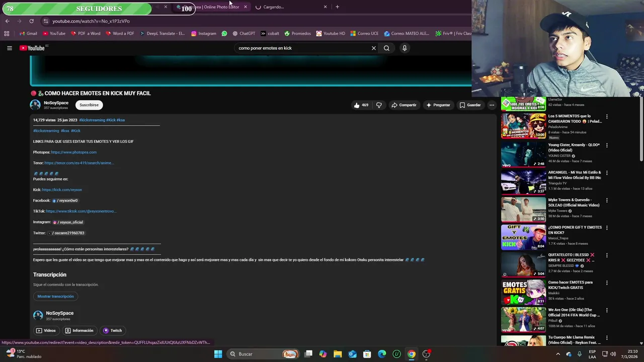Open the tenor.com link in description
This screenshot has height=362, width=644.
pos(79,163)
